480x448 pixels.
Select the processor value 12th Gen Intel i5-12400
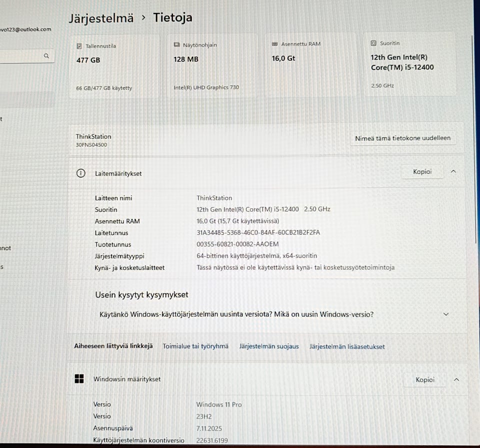click(263, 209)
